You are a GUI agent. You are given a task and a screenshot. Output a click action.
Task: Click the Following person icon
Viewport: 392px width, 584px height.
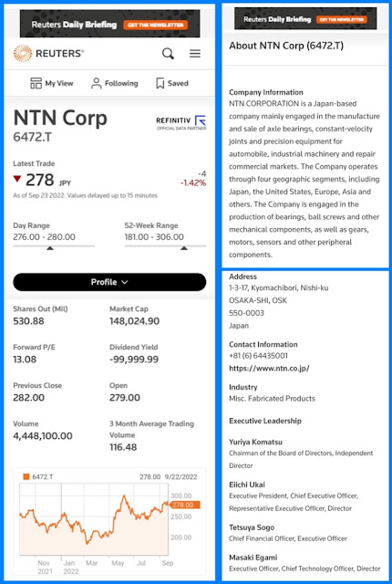point(96,83)
